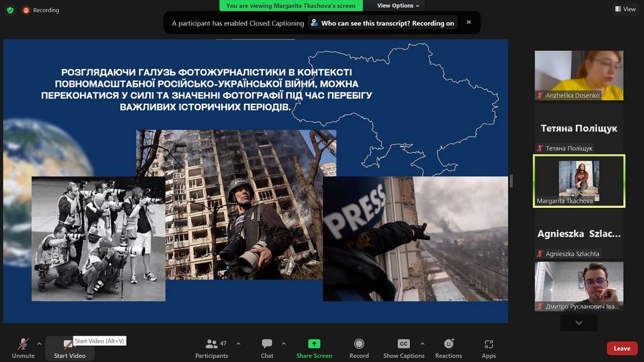Click the green Share Screen icon

pos(314,344)
